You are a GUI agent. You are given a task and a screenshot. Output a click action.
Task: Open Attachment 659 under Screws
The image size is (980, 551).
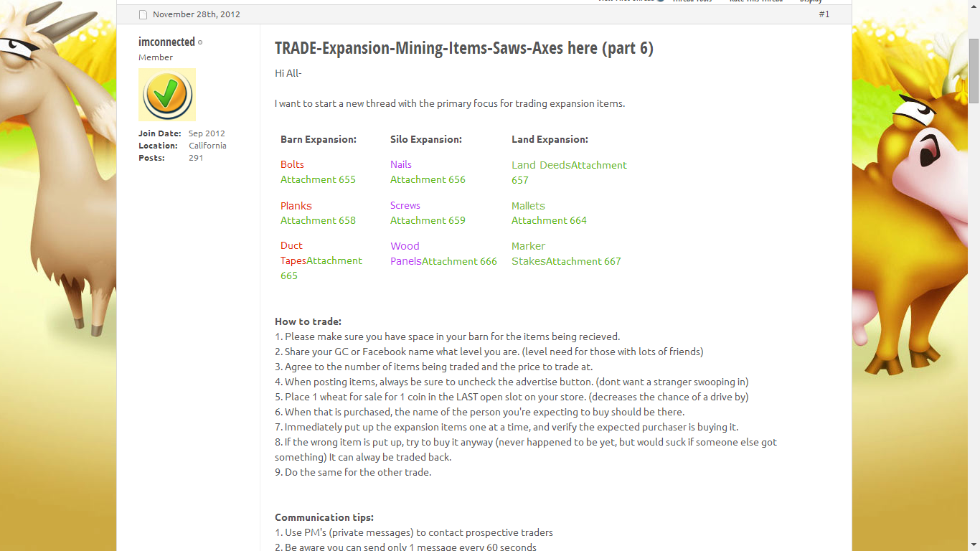tap(428, 220)
